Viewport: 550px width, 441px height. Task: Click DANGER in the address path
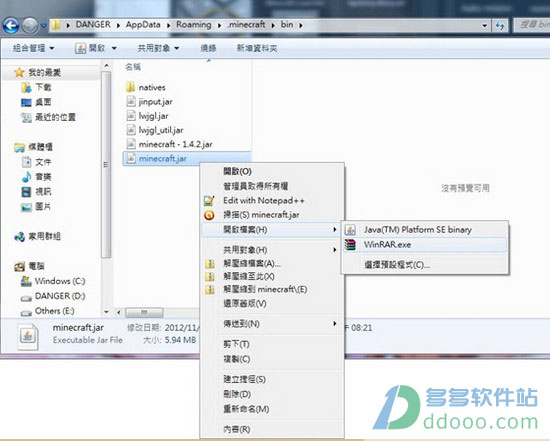(x=93, y=25)
